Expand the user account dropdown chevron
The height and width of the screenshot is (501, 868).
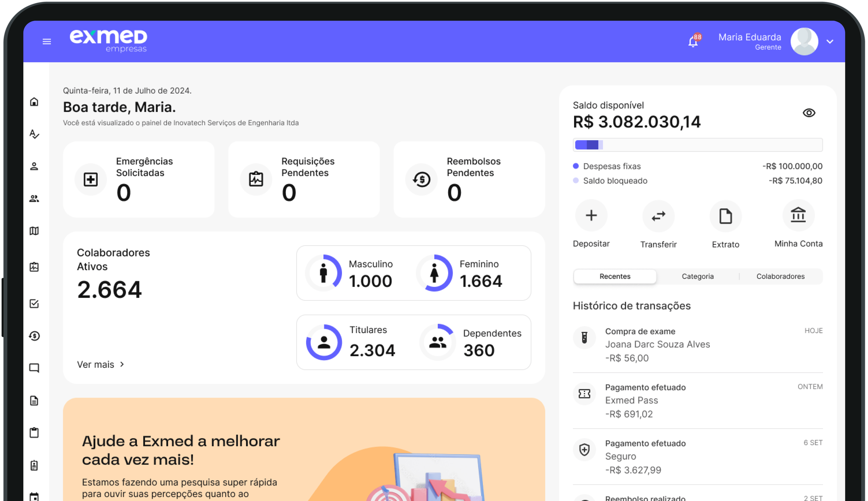[830, 42]
